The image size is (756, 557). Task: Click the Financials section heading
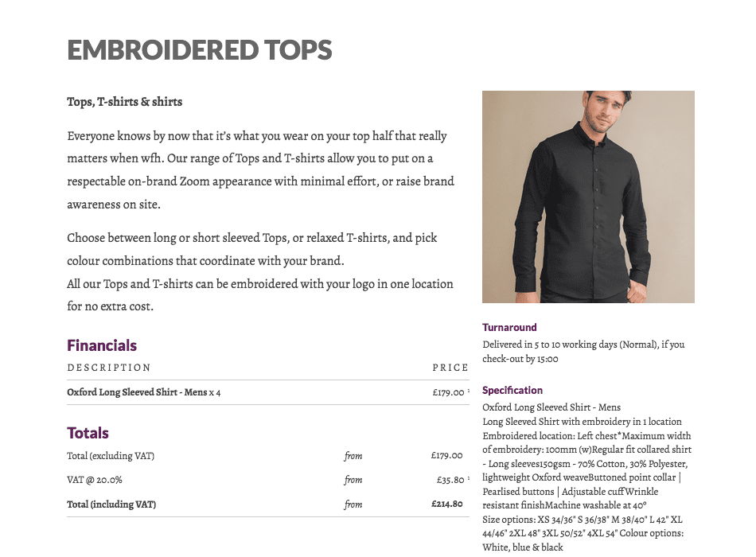(x=102, y=345)
